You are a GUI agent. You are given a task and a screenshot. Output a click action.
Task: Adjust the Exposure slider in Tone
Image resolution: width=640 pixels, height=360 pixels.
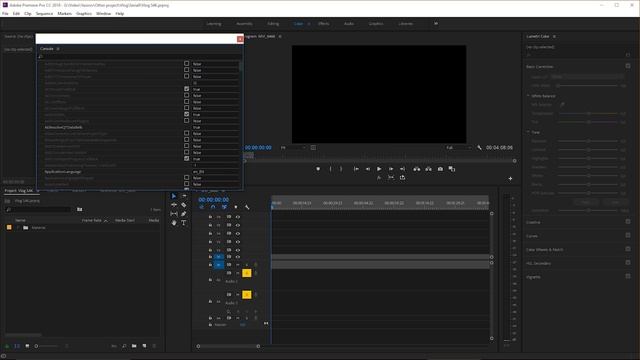(x=588, y=141)
